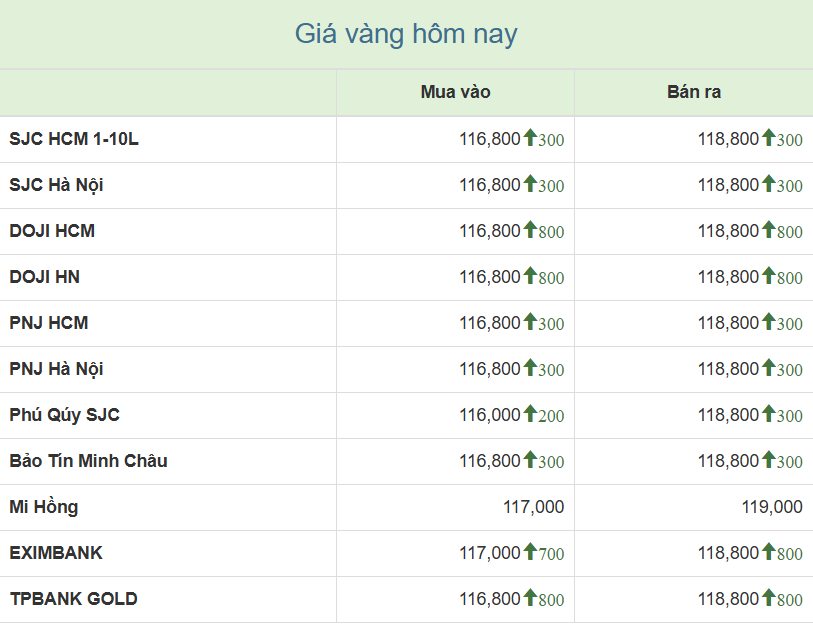Select the Bảo Tín Minh Châu row label

pos(88,461)
